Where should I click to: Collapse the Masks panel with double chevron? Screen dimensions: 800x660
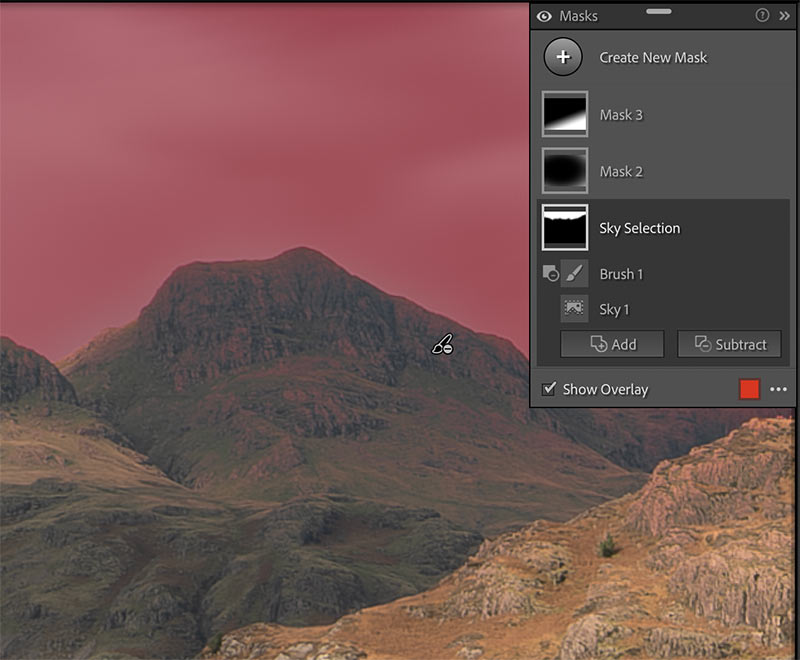click(x=784, y=16)
